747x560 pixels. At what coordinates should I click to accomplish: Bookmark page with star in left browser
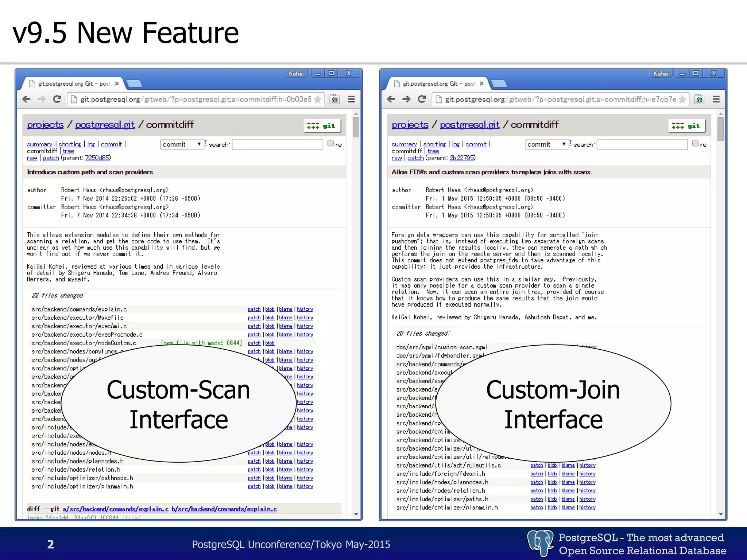point(318,99)
